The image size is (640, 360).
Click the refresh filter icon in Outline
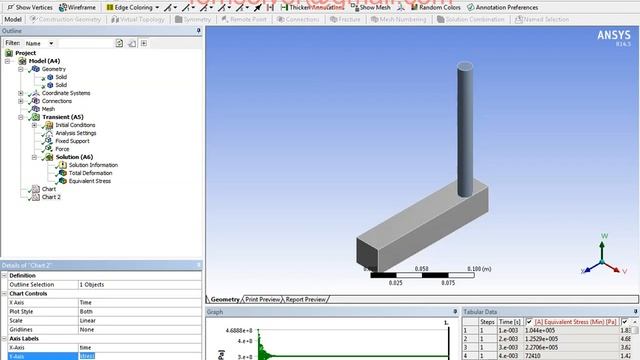pos(119,43)
